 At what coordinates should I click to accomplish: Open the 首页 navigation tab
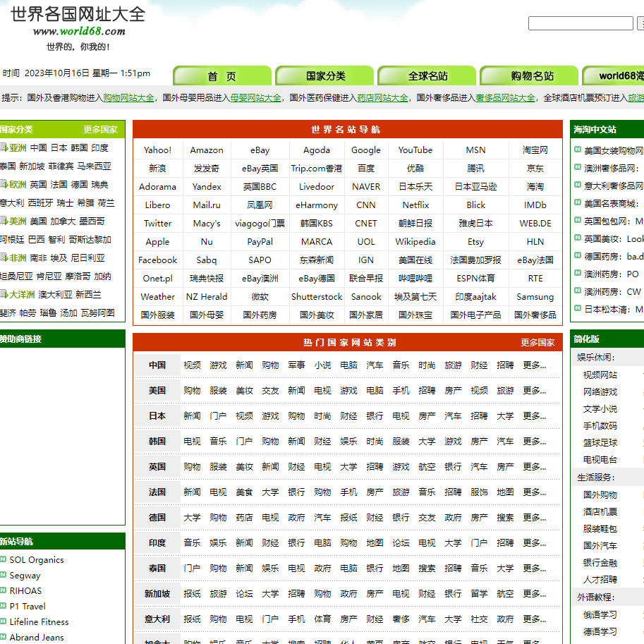(222, 76)
